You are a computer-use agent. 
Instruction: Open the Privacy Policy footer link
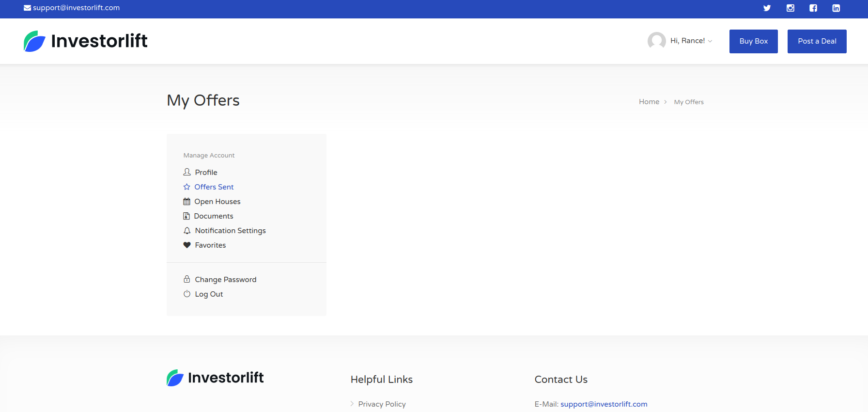pos(382,404)
